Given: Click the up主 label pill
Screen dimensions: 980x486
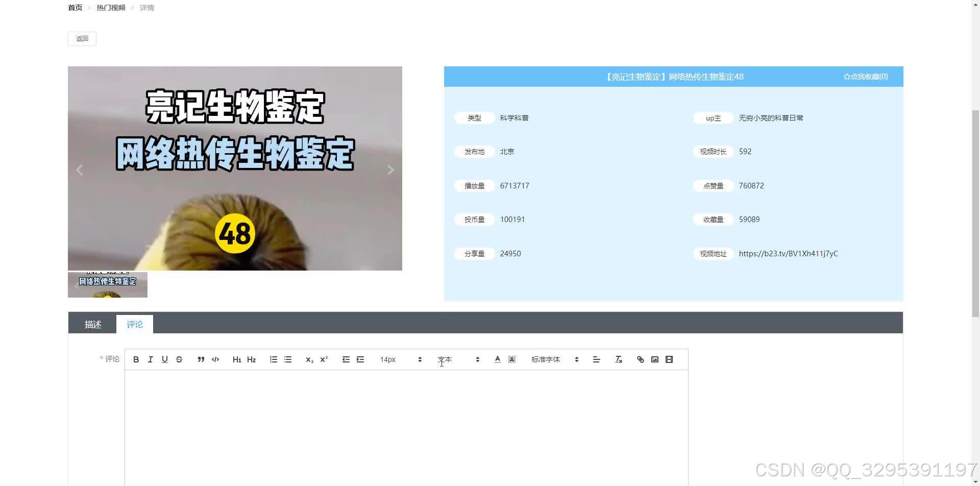Looking at the screenshot, I should [713, 118].
